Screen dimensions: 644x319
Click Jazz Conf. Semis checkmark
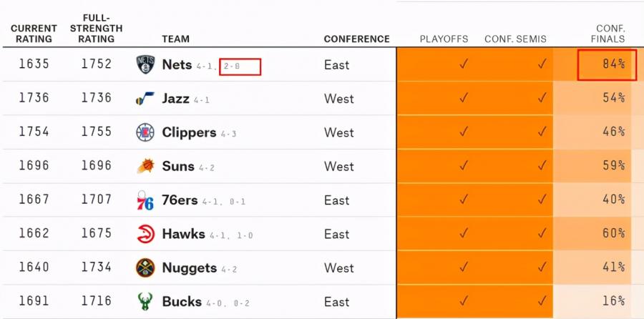(542, 98)
